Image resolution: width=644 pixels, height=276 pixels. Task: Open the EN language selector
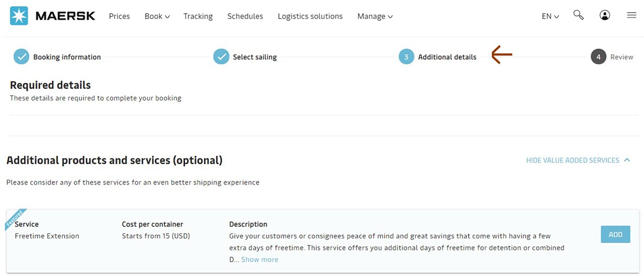coord(550,16)
